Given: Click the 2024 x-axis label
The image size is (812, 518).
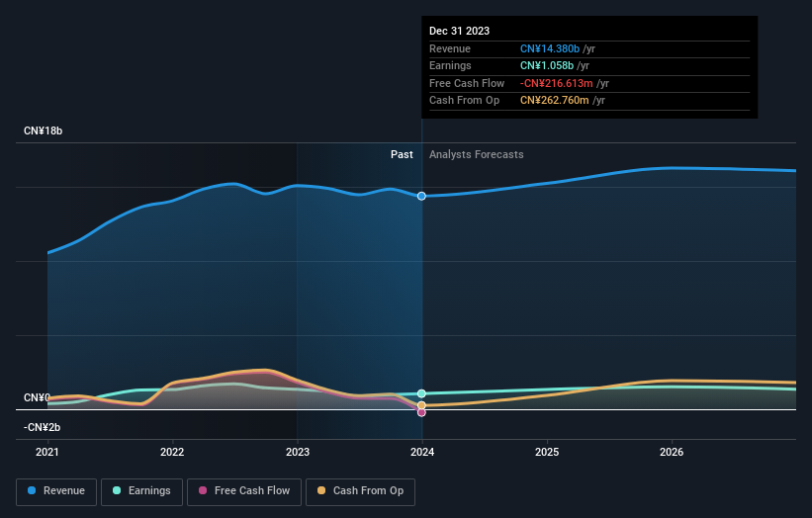Looking at the screenshot, I should 422,452.
